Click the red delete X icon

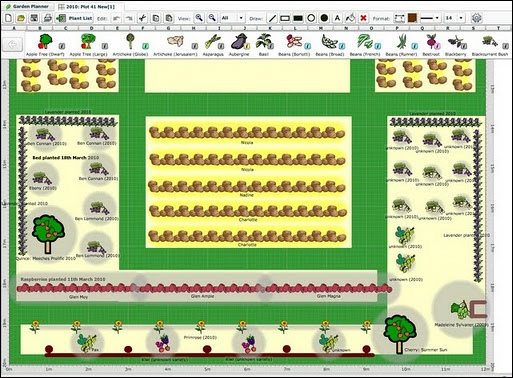tap(363, 18)
